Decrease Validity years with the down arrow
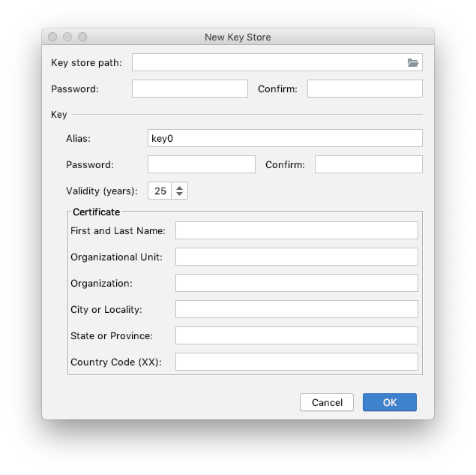This screenshot has height=475, width=476. 180,195
